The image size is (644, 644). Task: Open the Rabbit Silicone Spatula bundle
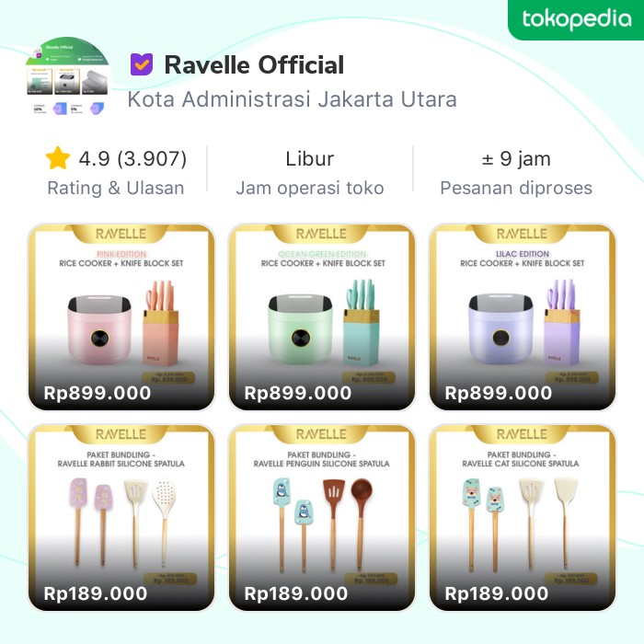[x=121, y=517]
